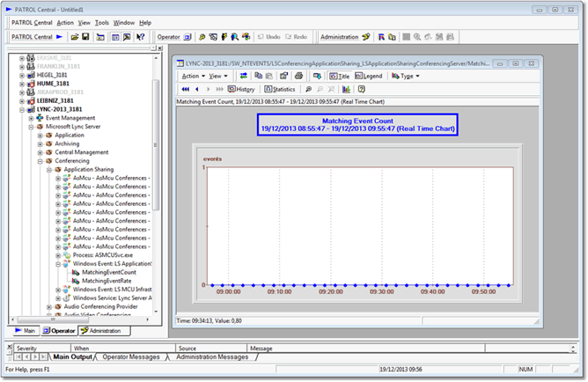
Task: Toggle the chart Title display
Action: [338, 76]
